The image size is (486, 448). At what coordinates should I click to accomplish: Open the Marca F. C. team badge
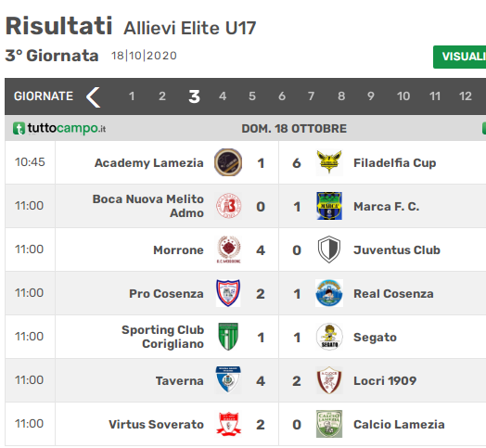[x=329, y=206]
